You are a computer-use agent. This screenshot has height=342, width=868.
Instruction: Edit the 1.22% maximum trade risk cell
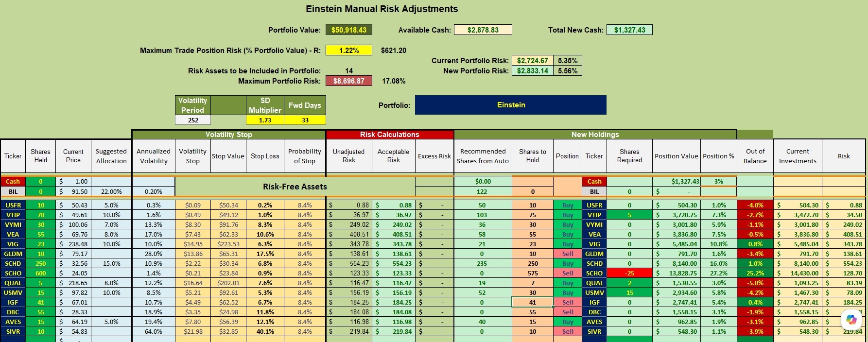(349, 51)
